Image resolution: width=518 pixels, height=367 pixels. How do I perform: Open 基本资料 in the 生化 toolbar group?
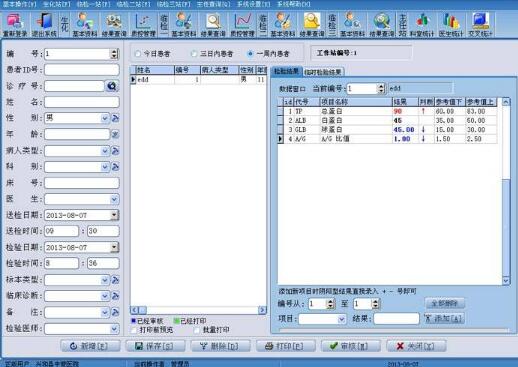point(85,24)
